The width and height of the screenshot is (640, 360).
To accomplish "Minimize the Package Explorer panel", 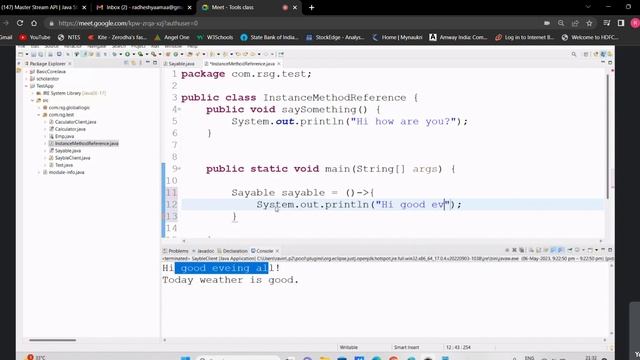I will [x=148, y=63].
